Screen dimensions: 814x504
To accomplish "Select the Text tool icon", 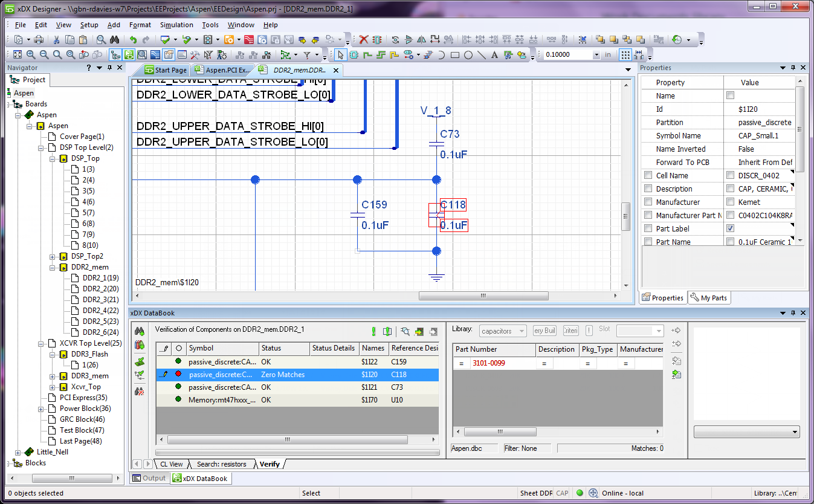I will pos(494,55).
